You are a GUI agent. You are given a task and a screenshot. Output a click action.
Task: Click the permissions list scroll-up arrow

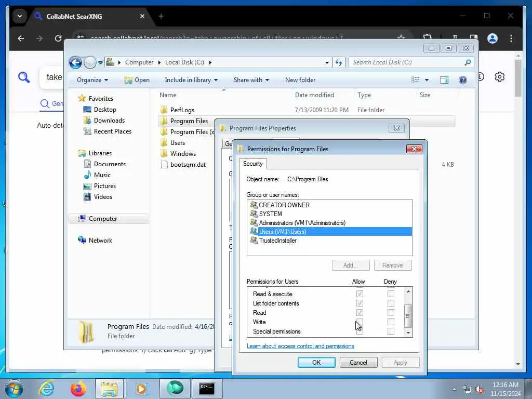coord(408,291)
